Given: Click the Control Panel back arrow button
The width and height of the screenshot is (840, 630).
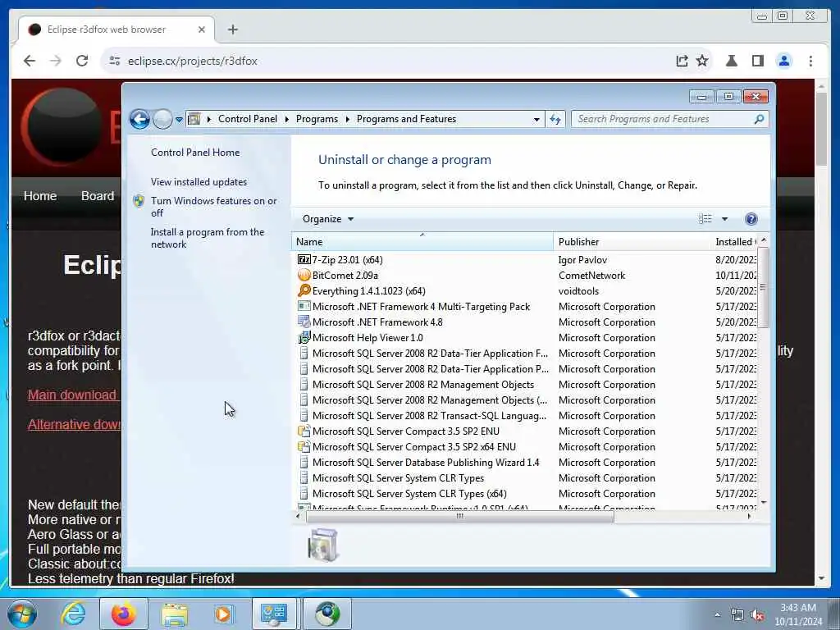Looking at the screenshot, I should click(139, 119).
